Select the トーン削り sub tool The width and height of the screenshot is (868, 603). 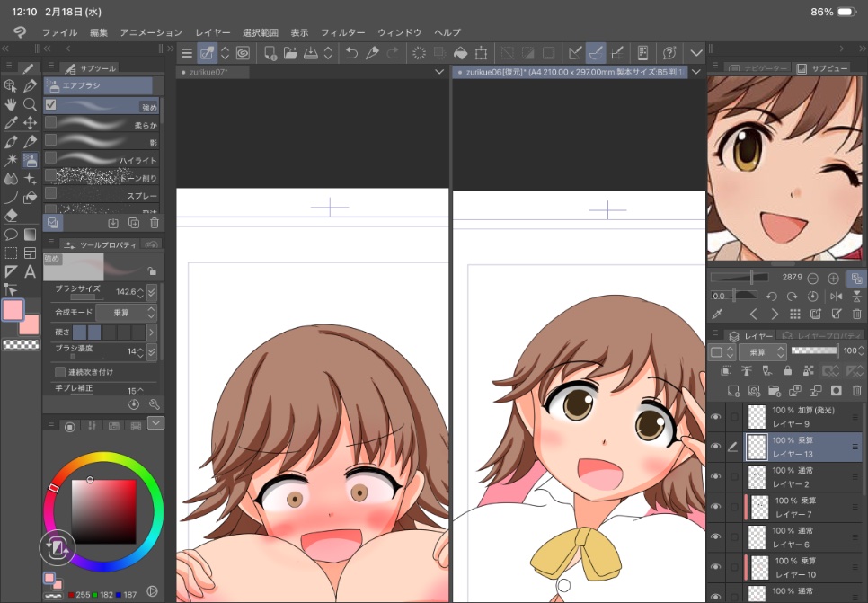(102, 177)
